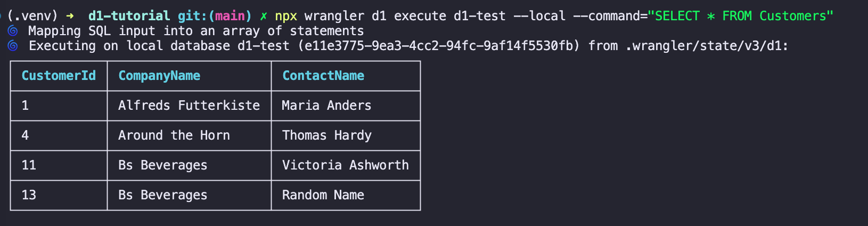Select the Alfreds Futterkiste cell
This screenshot has height=226, width=868.
pyautogui.click(x=189, y=106)
